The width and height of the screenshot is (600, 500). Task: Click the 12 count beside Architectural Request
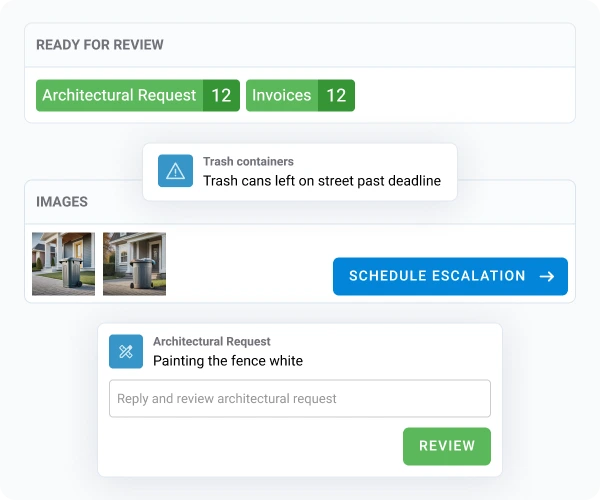point(222,96)
